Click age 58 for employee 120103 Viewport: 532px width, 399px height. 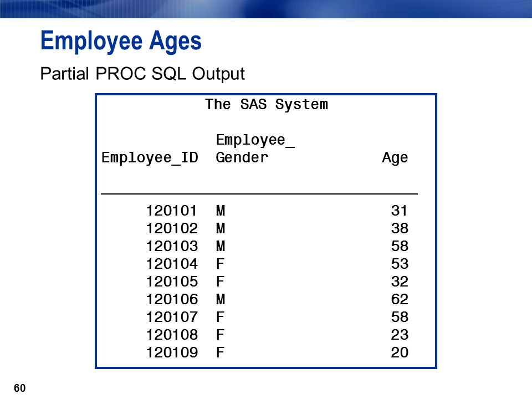click(400, 246)
